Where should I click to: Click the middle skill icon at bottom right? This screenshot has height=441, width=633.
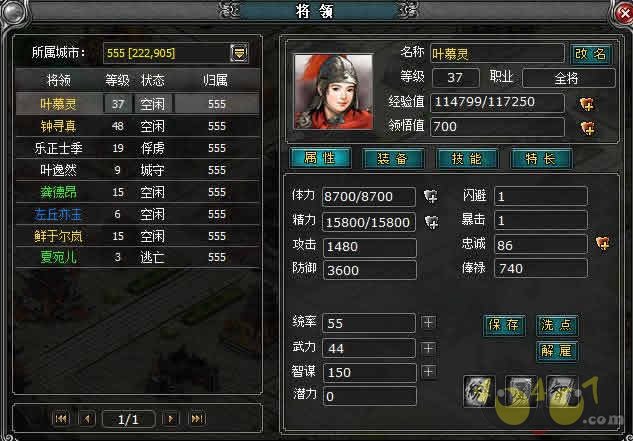point(521,391)
